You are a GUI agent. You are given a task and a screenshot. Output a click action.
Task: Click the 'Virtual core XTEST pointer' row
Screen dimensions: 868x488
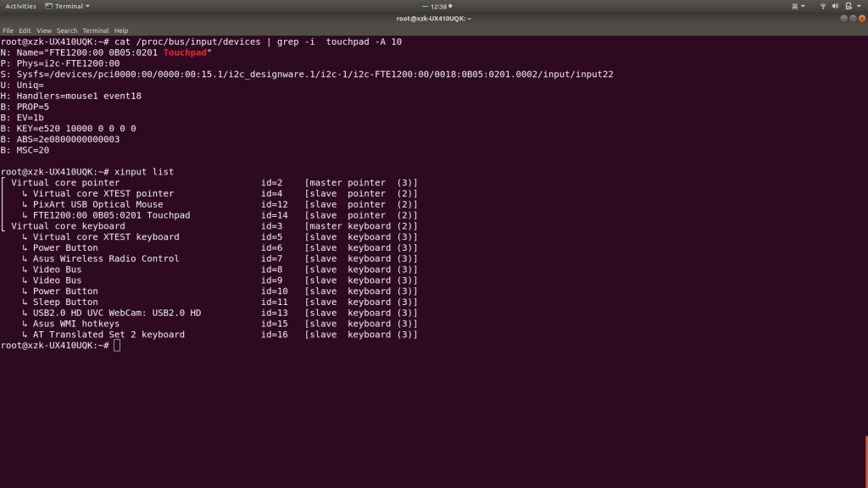click(x=220, y=194)
